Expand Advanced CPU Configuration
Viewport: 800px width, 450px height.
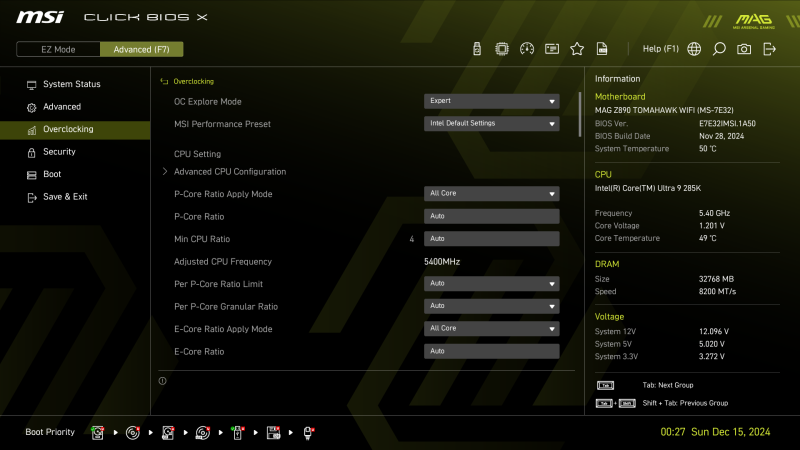229,172
